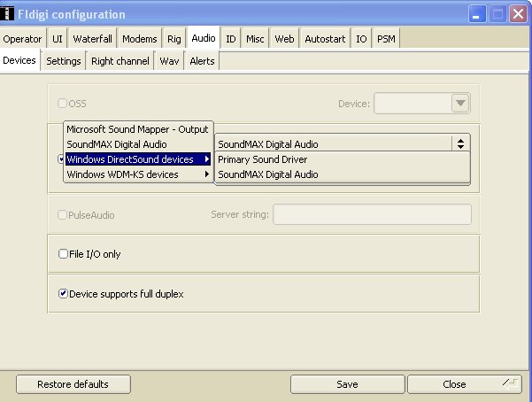The image size is (532, 402).
Task: Expand Windows WDM-KS devices submenu
Action: 139,174
